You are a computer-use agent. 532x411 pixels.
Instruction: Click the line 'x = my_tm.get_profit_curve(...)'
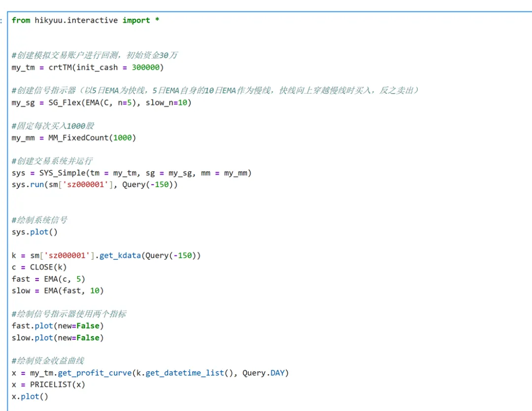tap(150, 373)
